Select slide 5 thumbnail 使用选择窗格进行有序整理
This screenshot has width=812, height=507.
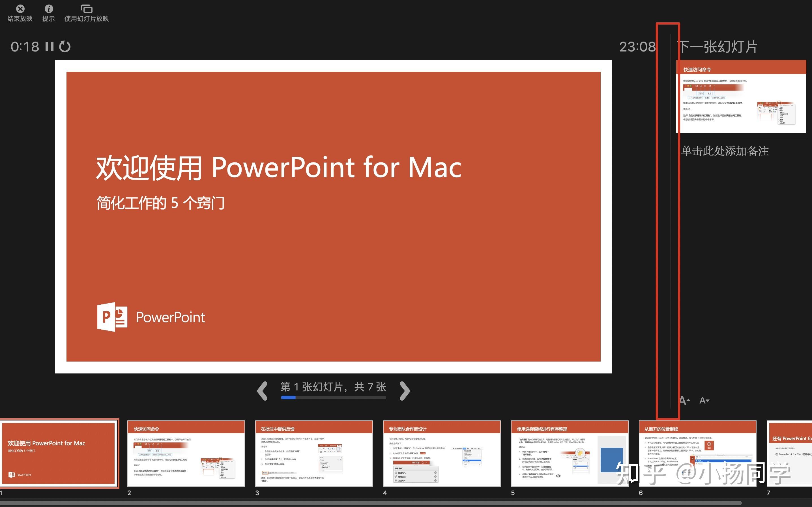tap(570, 453)
